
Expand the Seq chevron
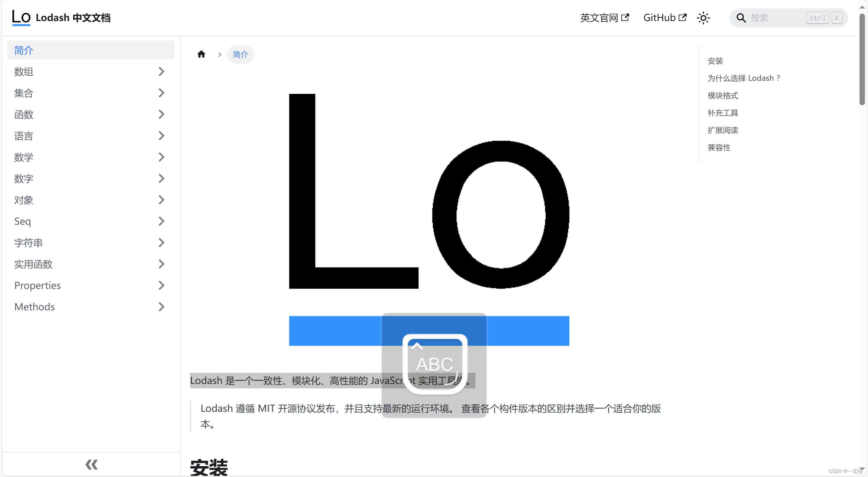[x=162, y=221]
